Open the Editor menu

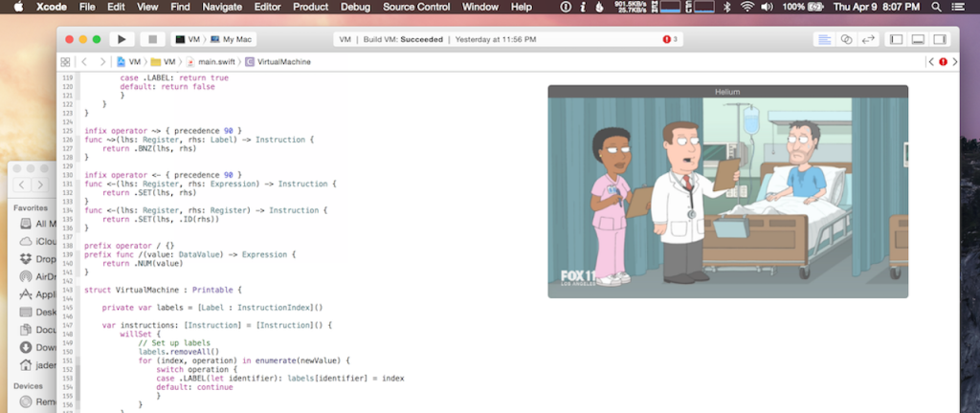pos(268,7)
